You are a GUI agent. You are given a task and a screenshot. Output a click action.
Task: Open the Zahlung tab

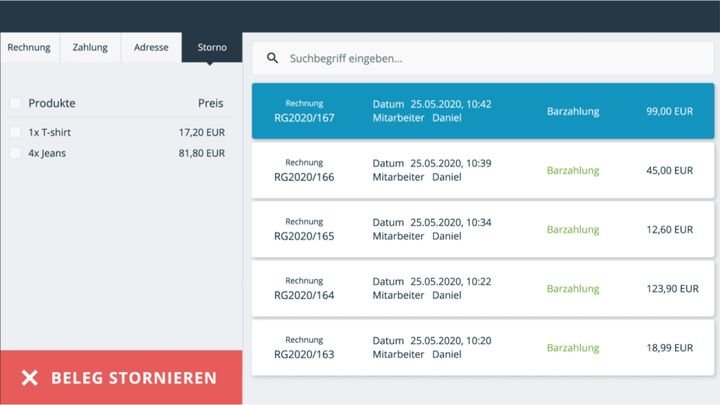click(90, 47)
